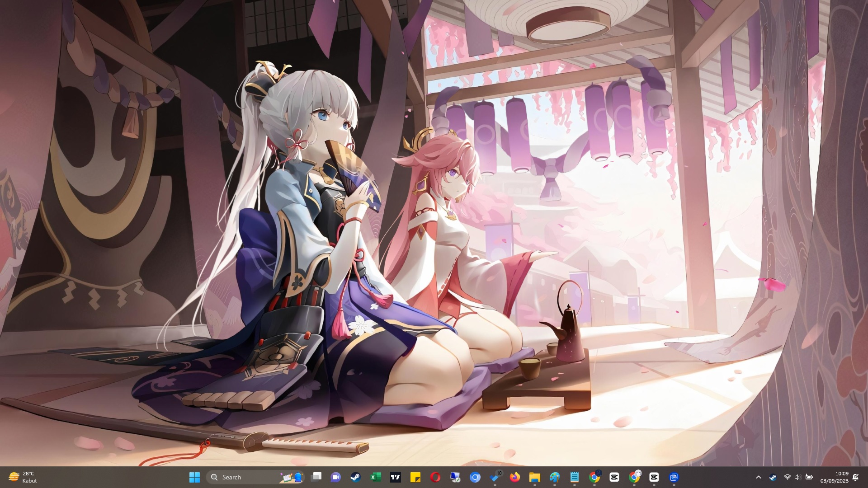Open Task View from the taskbar

pyautogui.click(x=316, y=477)
